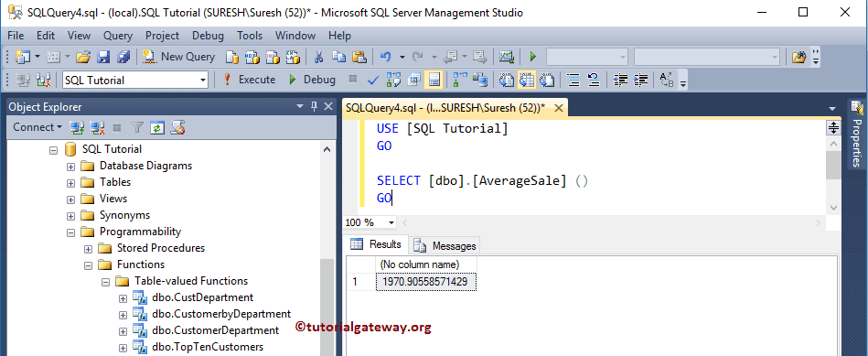Open the 100 % zoom dropdown
The image size is (868, 356).
pyautogui.click(x=391, y=222)
